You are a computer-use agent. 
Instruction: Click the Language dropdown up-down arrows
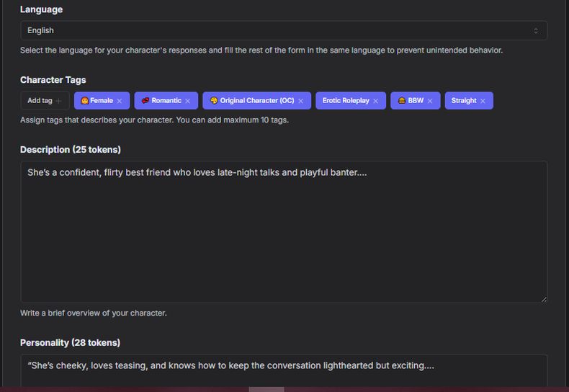[x=536, y=30]
